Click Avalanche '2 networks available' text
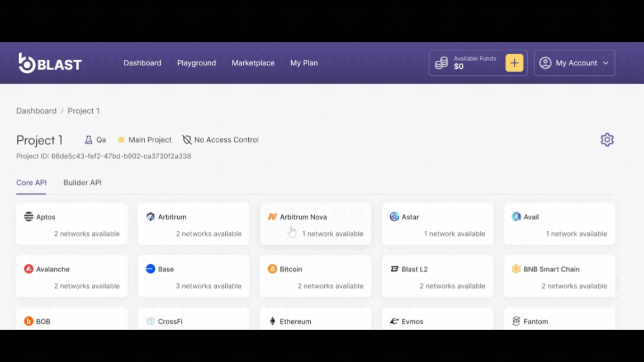The image size is (644, 362). pos(87,285)
